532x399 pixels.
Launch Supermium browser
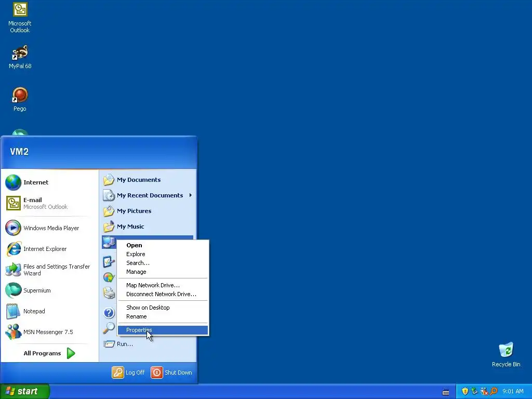[x=49, y=290]
